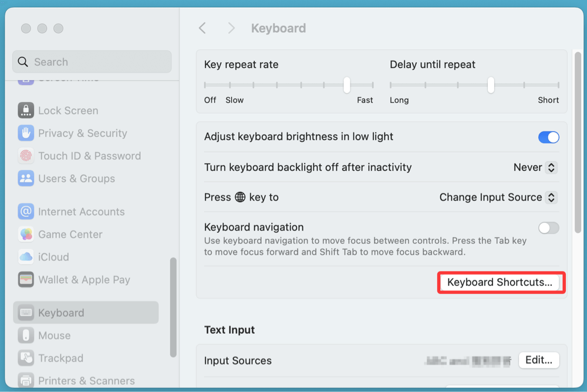The height and width of the screenshot is (392, 587).
Task: Click the Key repeat rate slider thumb
Action: tap(347, 85)
